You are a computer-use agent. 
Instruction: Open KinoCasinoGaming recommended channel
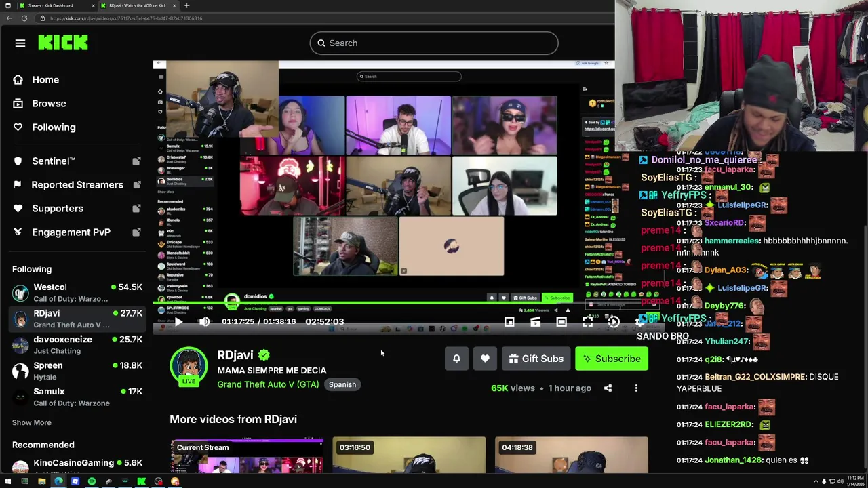(77, 466)
